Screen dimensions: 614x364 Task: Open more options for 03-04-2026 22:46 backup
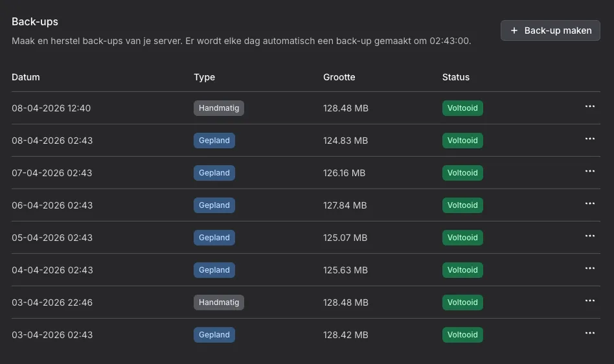point(590,301)
